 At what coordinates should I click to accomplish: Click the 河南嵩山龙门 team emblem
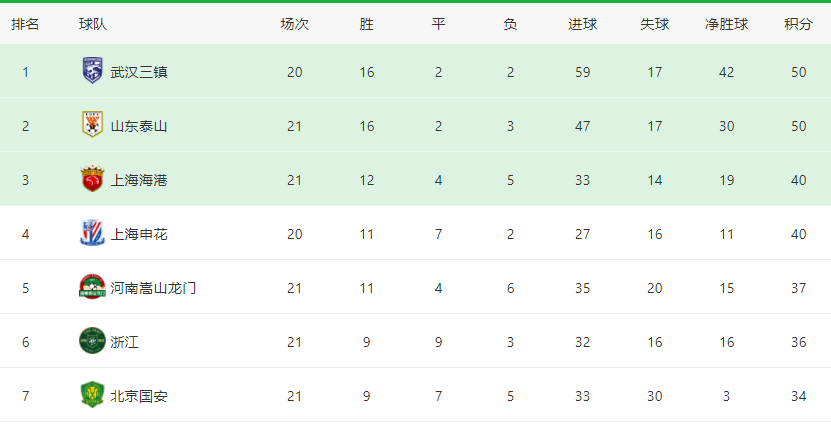click(x=92, y=287)
